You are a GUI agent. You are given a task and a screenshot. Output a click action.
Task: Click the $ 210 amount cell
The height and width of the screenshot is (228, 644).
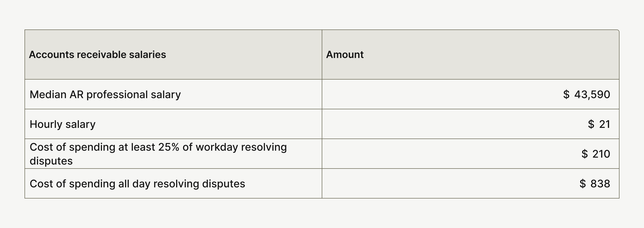click(x=596, y=154)
